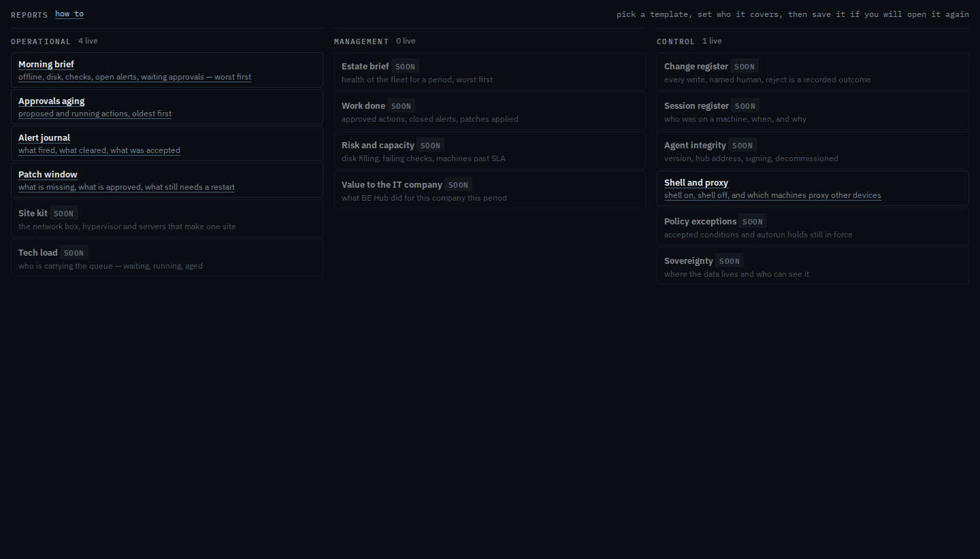The image size is (980, 559).
Task: Click the Work done card title
Action: tap(363, 105)
